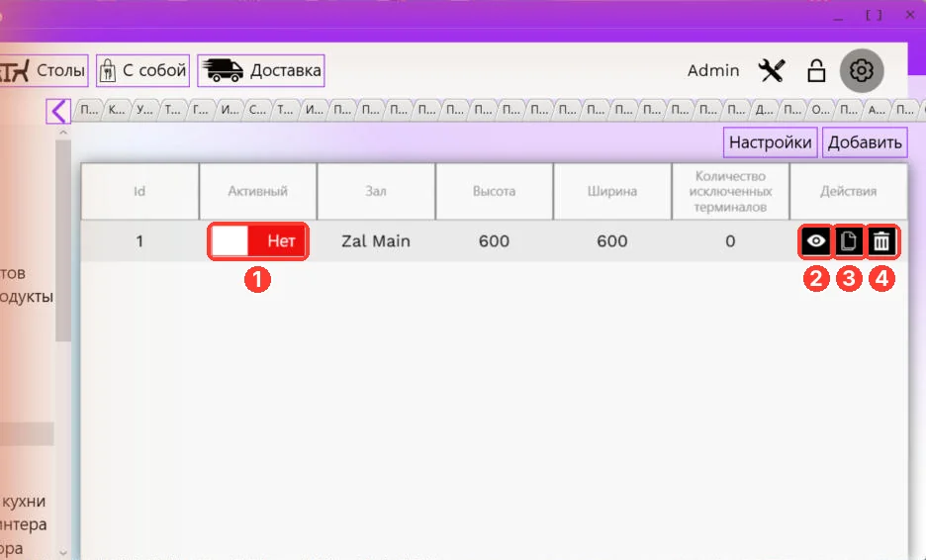
Task: Click the sidebar scrollbar down arrow
Action: (x=63, y=553)
